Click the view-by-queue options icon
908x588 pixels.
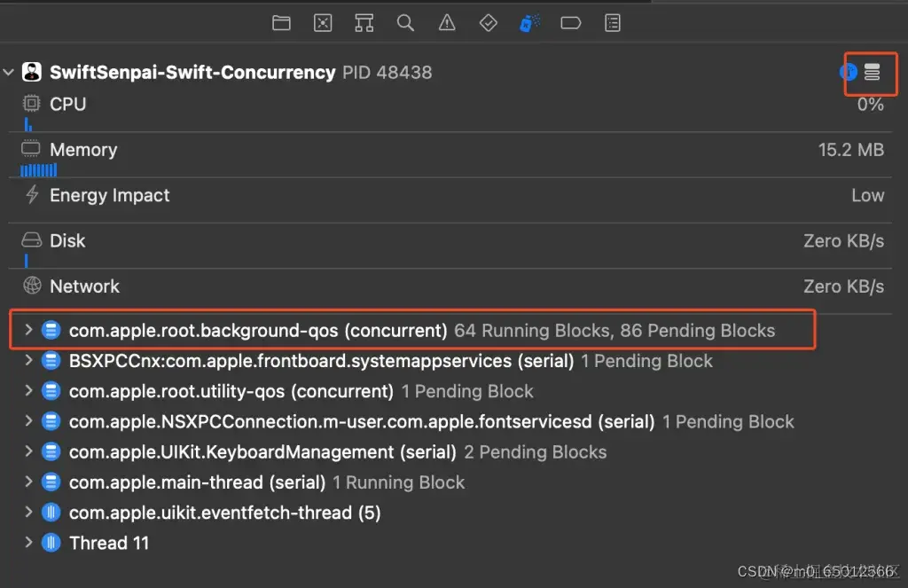pyautogui.click(x=873, y=73)
